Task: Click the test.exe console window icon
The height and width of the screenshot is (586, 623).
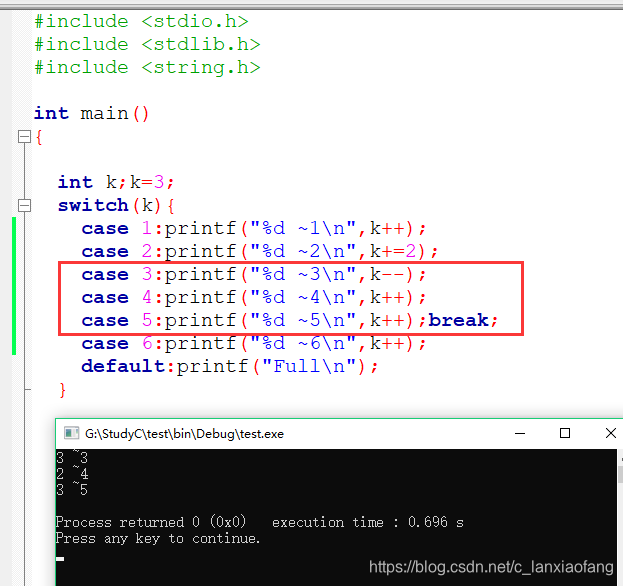Action: pyautogui.click(x=72, y=433)
